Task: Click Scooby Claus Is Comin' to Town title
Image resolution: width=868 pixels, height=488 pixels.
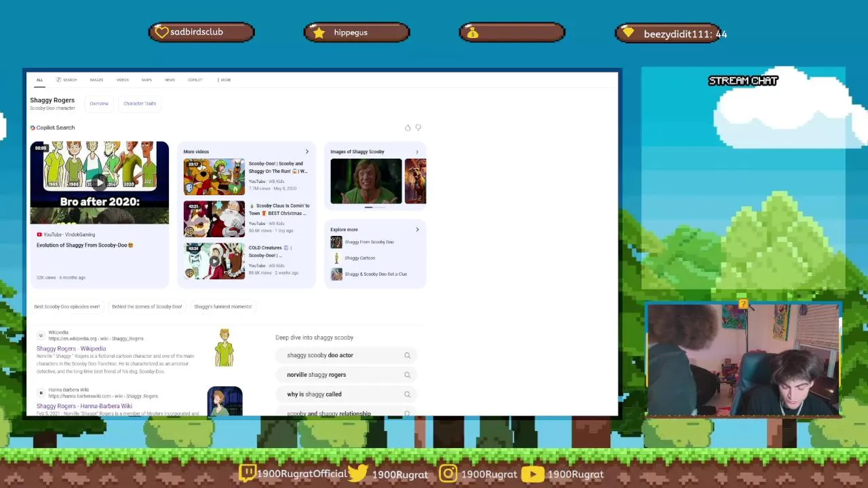Action: click(x=279, y=209)
